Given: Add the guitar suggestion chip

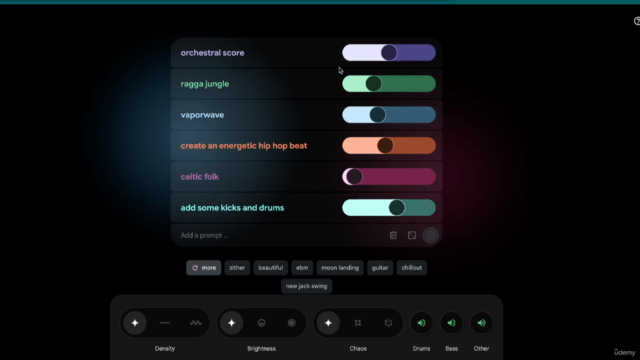Looking at the screenshot, I should (380, 268).
